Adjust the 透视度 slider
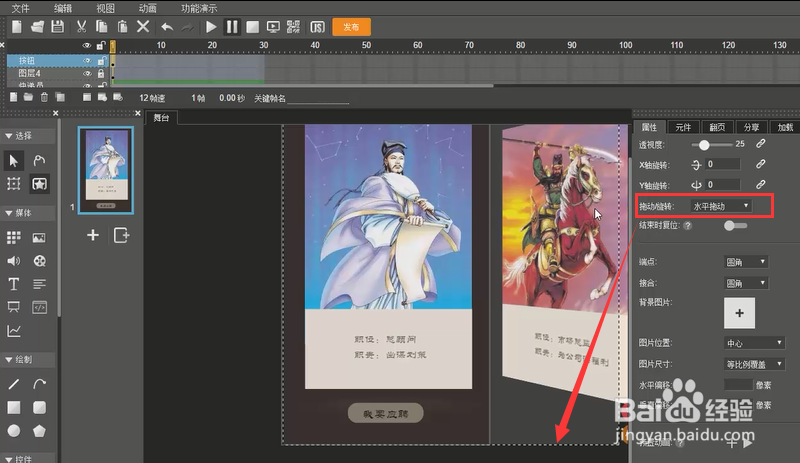The width and height of the screenshot is (800, 463). click(x=704, y=145)
